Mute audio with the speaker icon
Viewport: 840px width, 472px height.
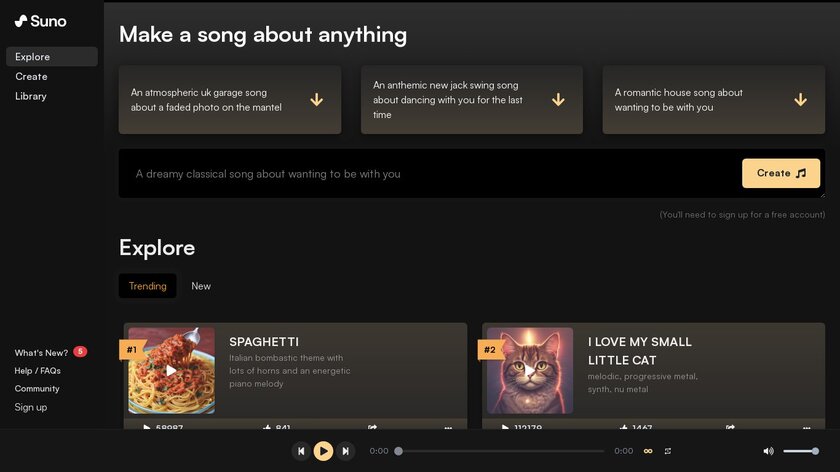(x=768, y=451)
